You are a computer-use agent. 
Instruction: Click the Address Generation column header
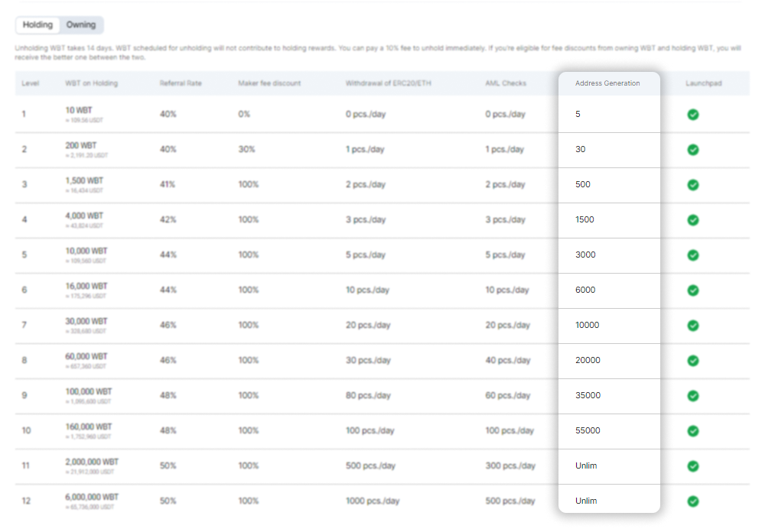click(607, 83)
